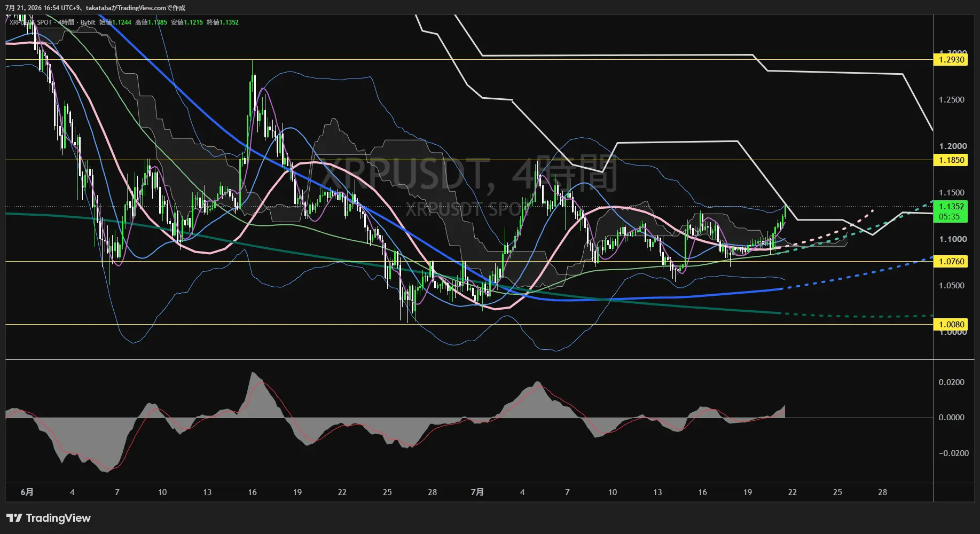The image size is (980, 534).
Task: Click the 1.0500 price axis value
Action: 952,285
